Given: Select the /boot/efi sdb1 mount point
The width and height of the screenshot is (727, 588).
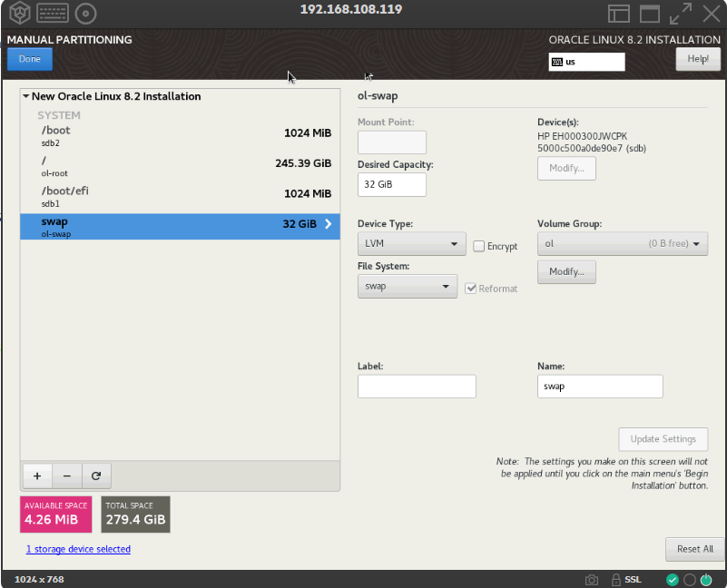Looking at the screenshot, I should click(x=180, y=197).
